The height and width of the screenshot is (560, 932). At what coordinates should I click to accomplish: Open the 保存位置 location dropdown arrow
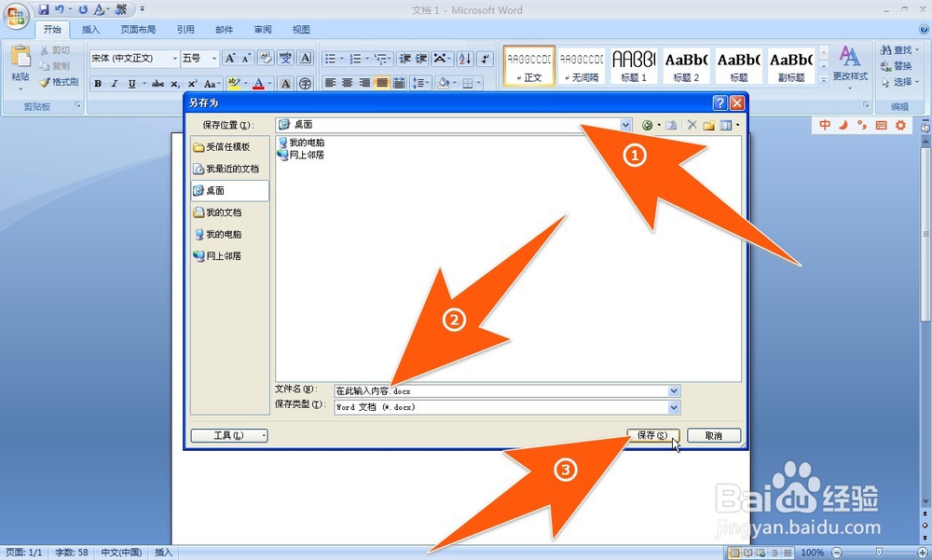pos(625,125)
